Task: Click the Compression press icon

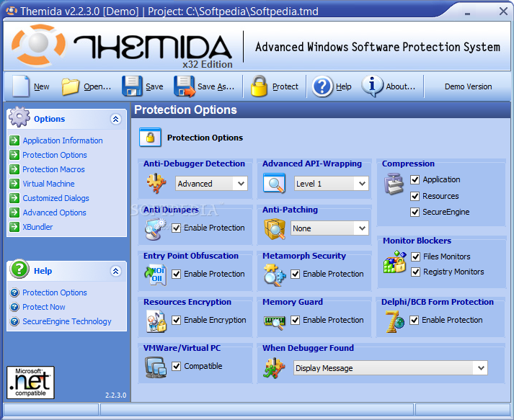Action: click(x=394, y=184)
